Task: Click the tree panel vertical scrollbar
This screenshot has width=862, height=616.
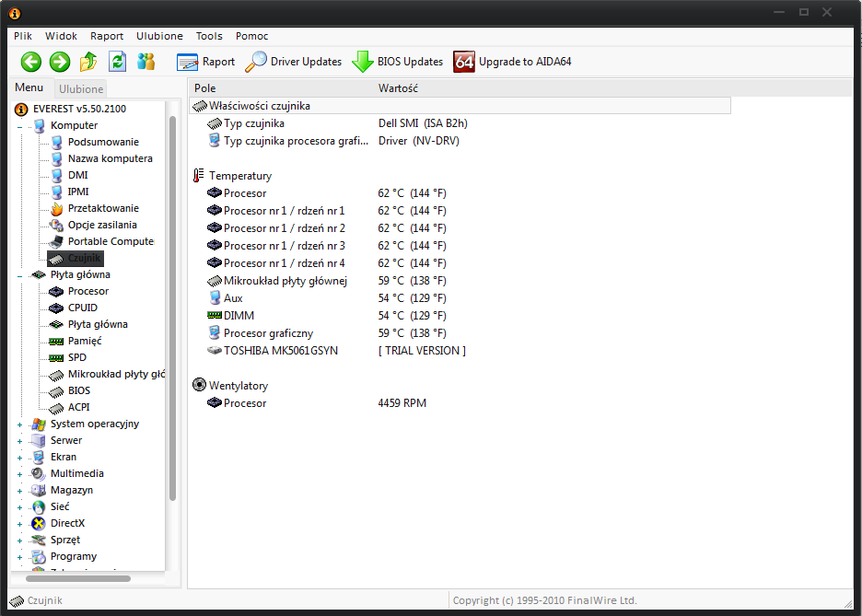Action: pos(172,308)
